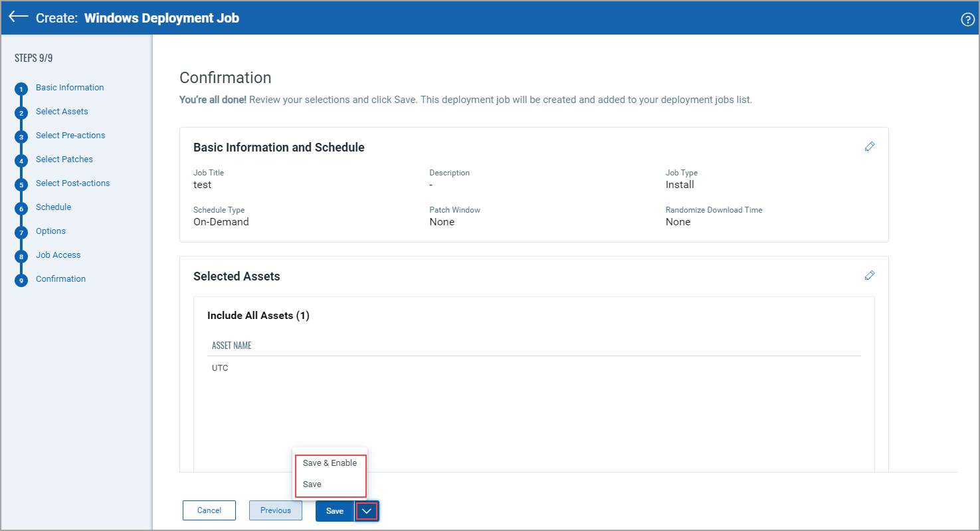Go to Select Patches step
The height and width of the screenshot is (531, 980).
(x=64, y=159)
